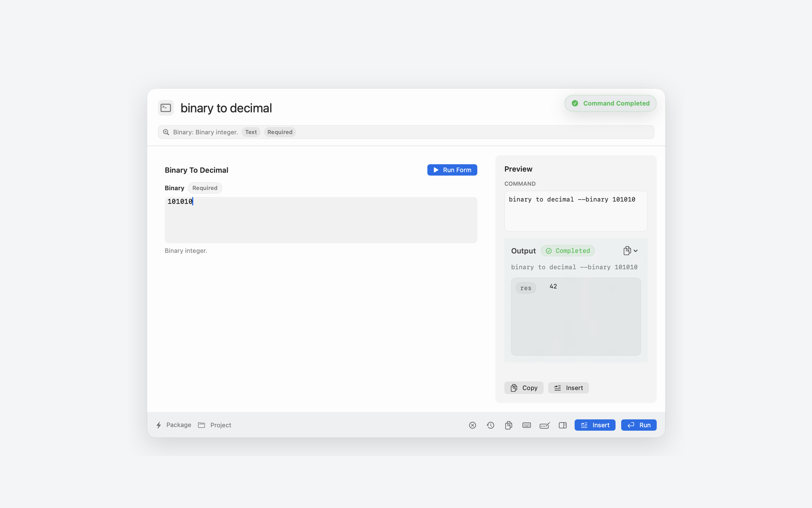Click the blue Run button
Viewport: 812px width, 508px height.
click(x=639, y=425)
